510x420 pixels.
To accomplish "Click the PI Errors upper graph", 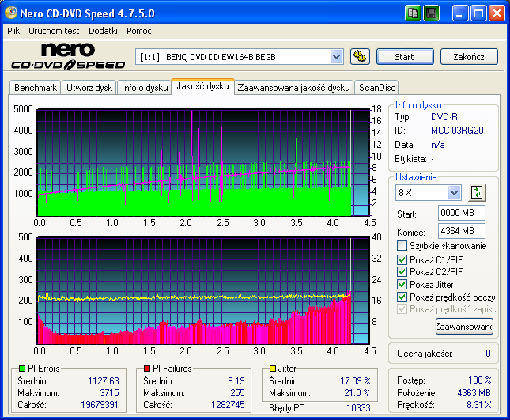I will click(x=203, y=162).
